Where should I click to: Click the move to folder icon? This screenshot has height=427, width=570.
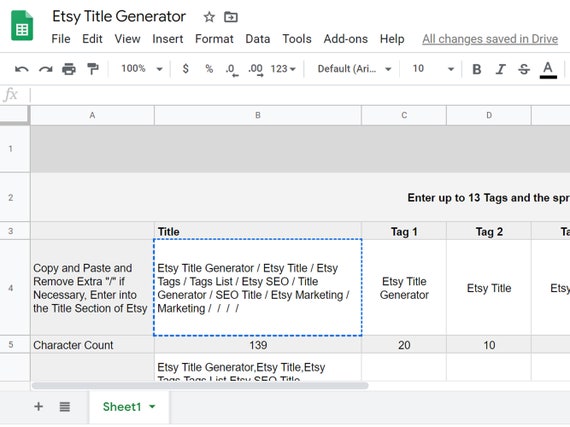pyautogui.click(x=231, y=17)
